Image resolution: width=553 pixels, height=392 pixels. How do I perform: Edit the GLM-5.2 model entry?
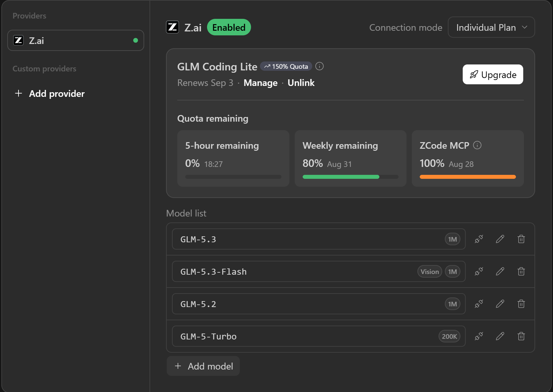(x=500, y=304)
